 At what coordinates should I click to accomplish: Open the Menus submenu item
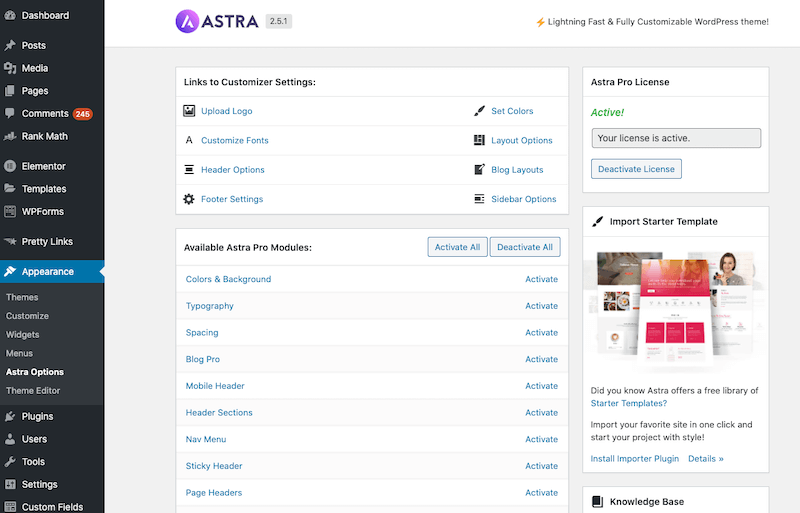[x=19, y=353]
